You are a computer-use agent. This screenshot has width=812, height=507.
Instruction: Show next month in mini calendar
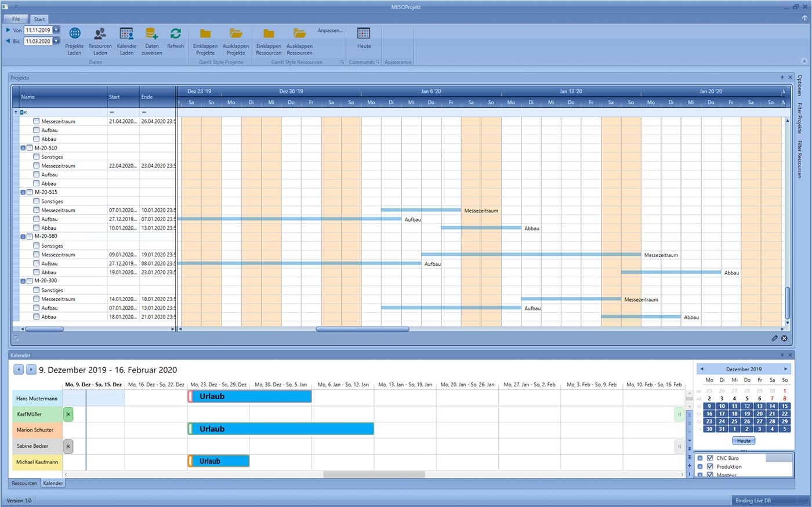pos(786,369)
